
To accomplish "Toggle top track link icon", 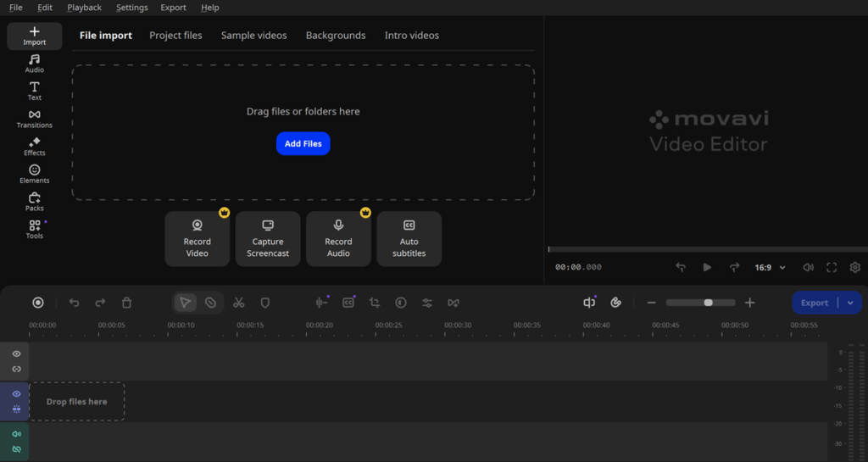I will click(17, 369).
